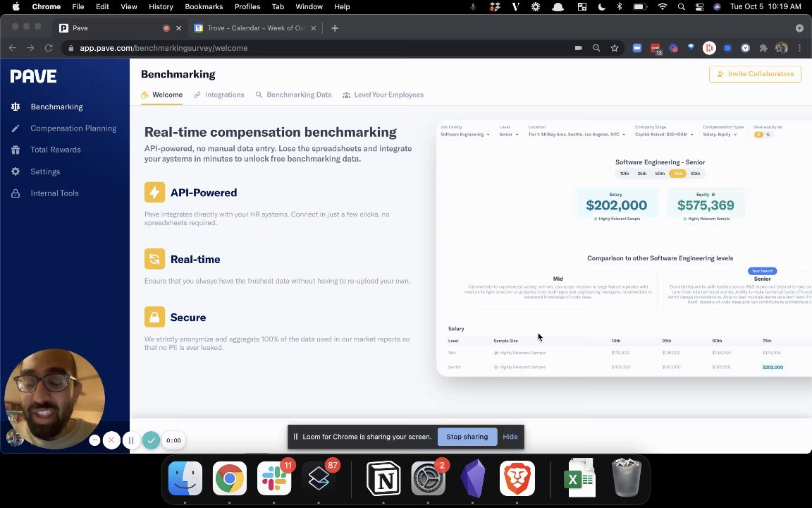Open Chrome three-dot menu
This screenshot has width=812, height=508.
(799, 48)
